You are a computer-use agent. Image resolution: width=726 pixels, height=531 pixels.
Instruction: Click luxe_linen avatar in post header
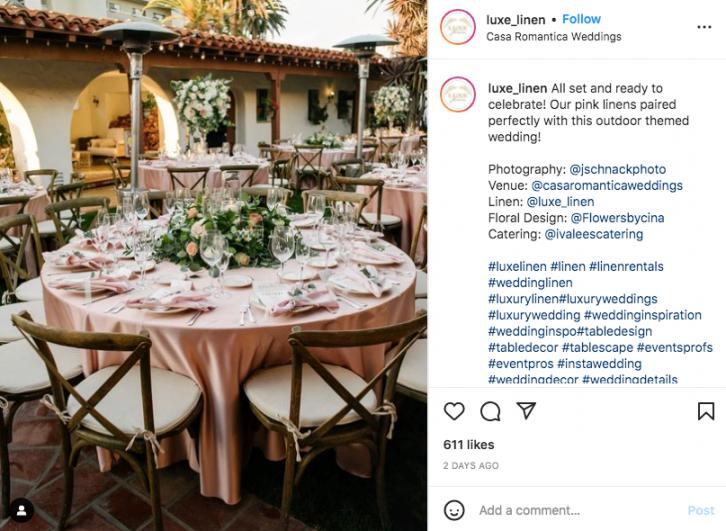click(x=458, y=27)
